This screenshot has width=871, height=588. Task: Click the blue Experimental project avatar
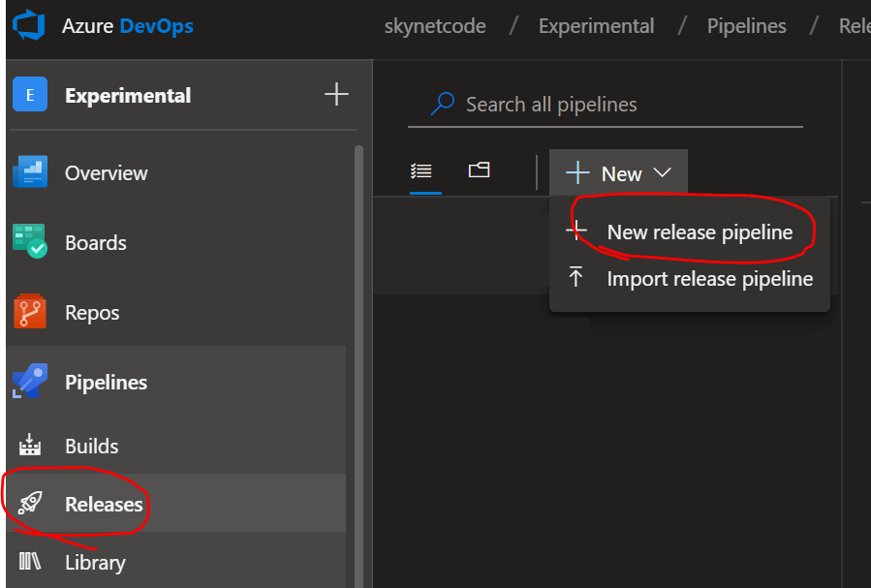coord(30,95)
